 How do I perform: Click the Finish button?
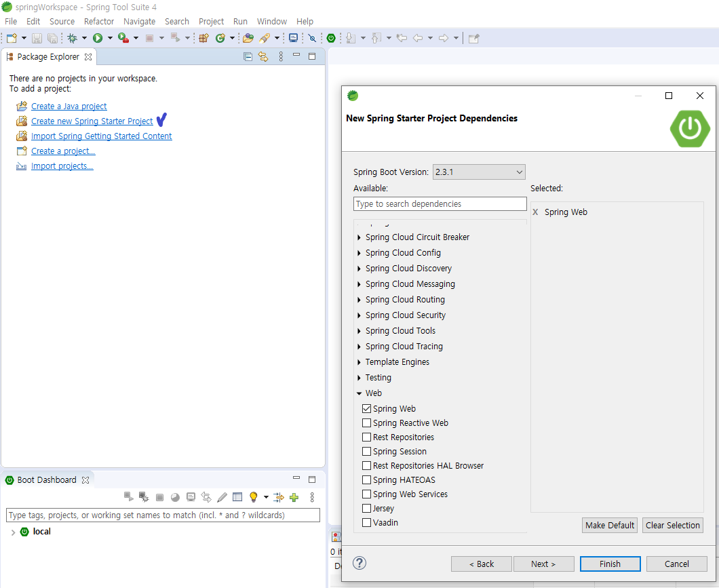(x=610, y=564)
